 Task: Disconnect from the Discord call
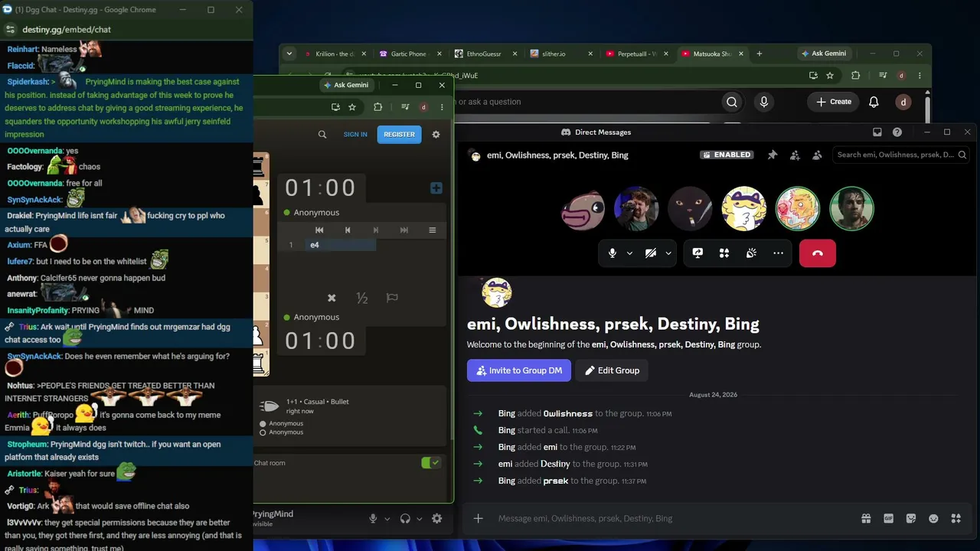(818, 253)
